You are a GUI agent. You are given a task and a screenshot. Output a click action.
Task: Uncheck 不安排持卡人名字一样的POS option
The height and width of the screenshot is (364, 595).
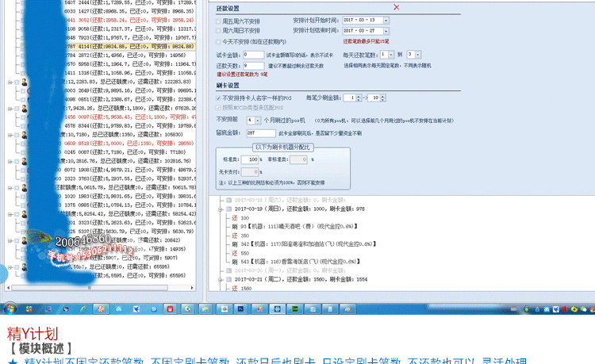click(219, 97)
